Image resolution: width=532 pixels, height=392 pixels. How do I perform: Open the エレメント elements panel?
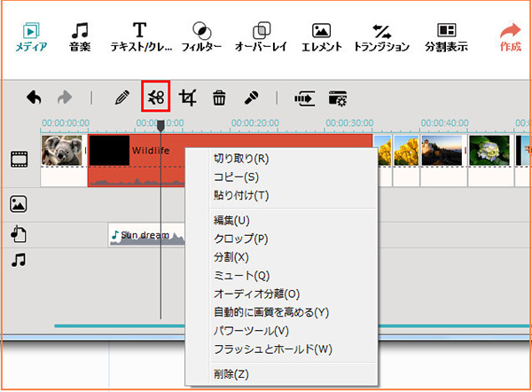click(321, 37)
